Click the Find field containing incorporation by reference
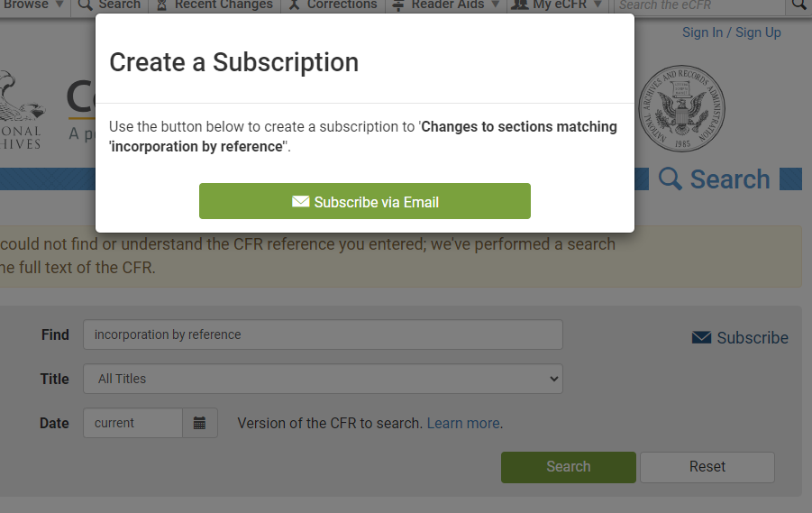 (323, 334)
